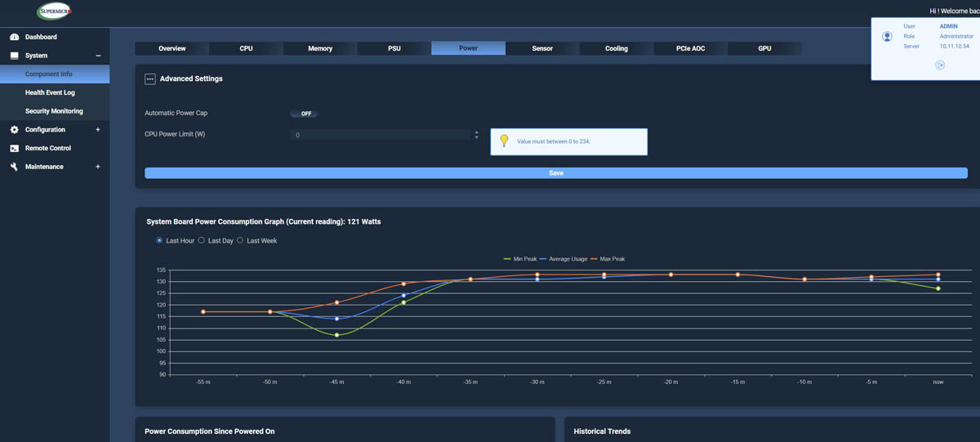The width and height of the screenshot is (980, 442).
Task: Select the Last Week radio button
Action: [x=240, y=241]
